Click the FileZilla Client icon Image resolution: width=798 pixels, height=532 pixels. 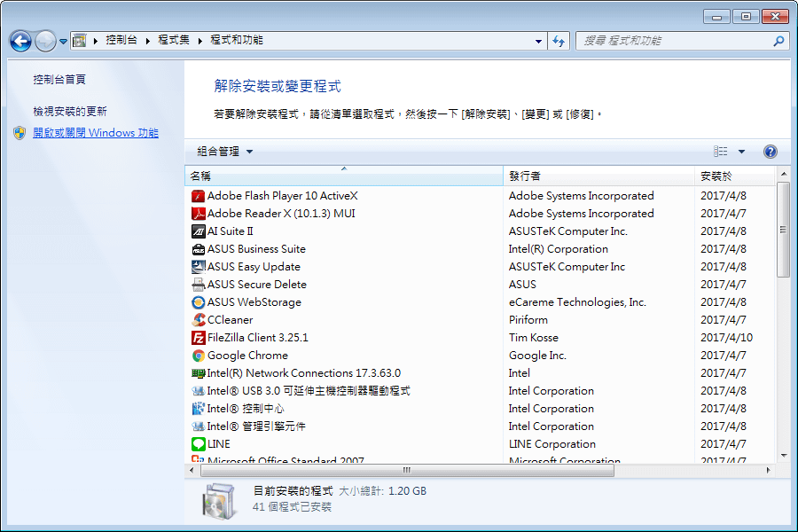point(198,338)
